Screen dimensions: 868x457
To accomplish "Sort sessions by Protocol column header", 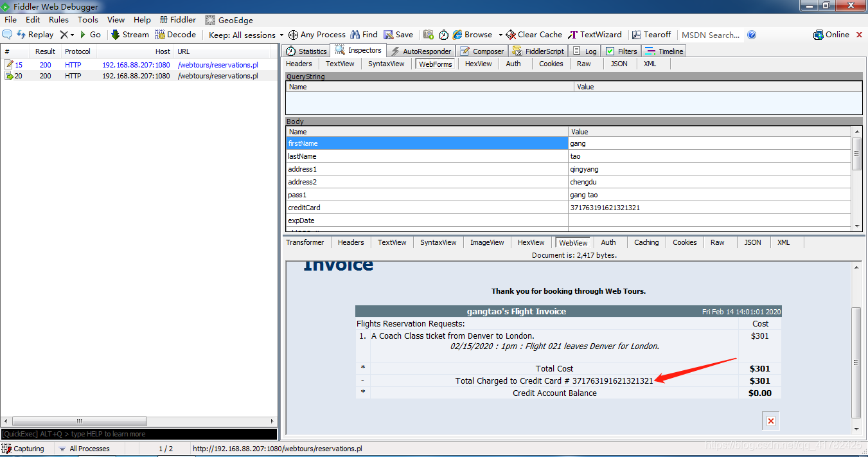I will (78, 51).
